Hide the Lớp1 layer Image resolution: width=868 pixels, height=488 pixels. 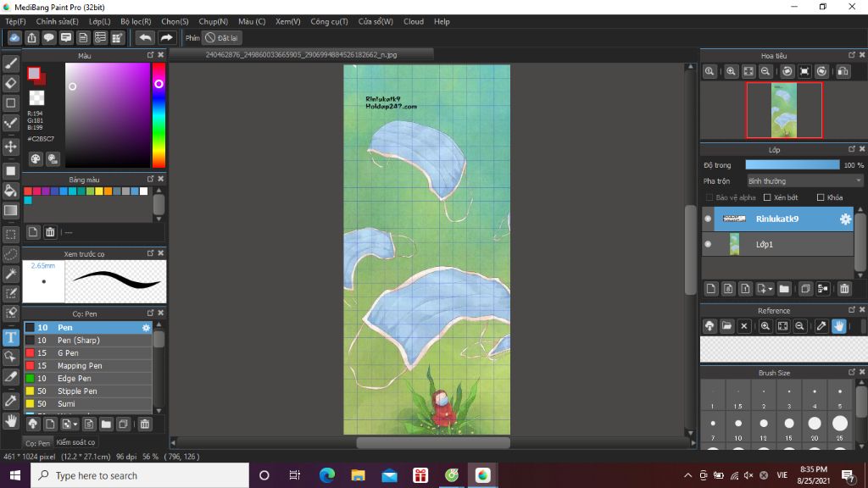click(x=708, y=244)
